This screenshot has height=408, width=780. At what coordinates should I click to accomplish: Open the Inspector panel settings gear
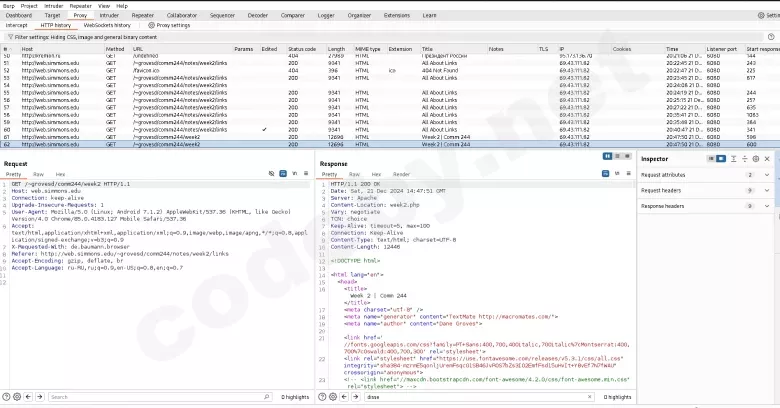(755, 159)
